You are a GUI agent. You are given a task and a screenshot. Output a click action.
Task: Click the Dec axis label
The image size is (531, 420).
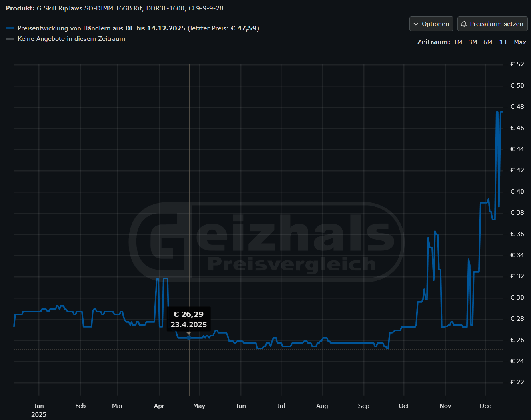485,406
